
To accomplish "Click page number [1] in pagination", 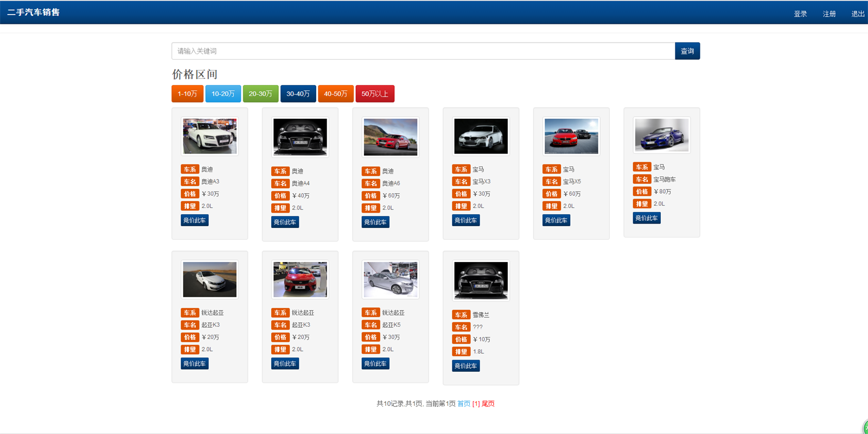I will (x=476, y=404).
